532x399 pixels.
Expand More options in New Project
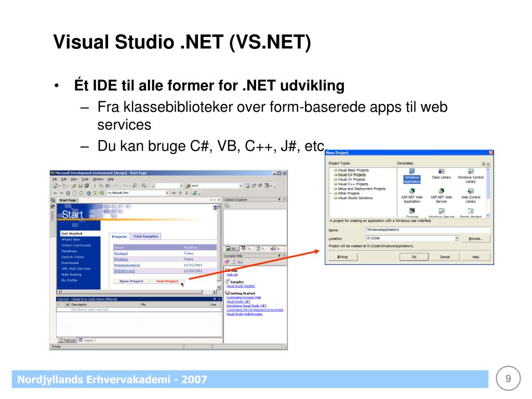[x=343, y=257]
